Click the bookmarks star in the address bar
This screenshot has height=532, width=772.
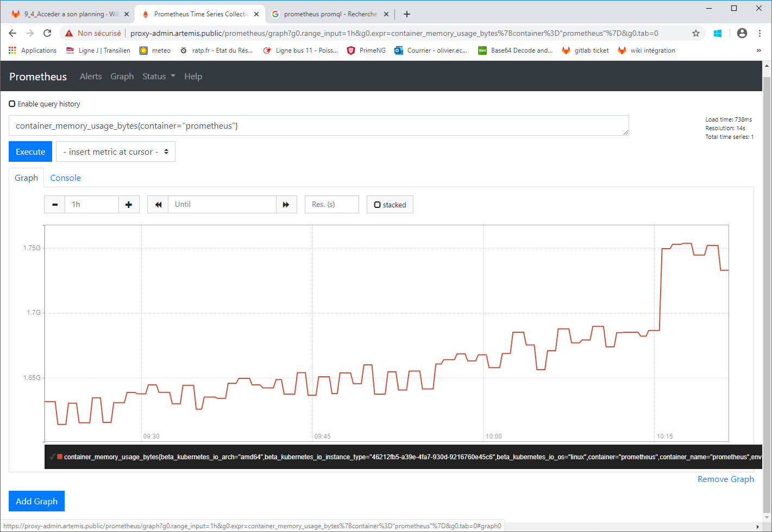point(696,33)
